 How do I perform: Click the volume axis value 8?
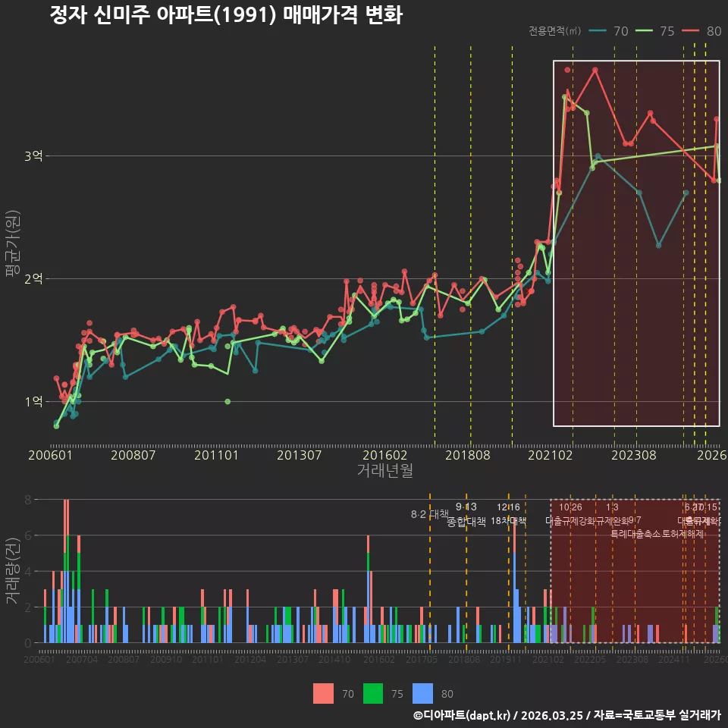(x=28, y=500)
